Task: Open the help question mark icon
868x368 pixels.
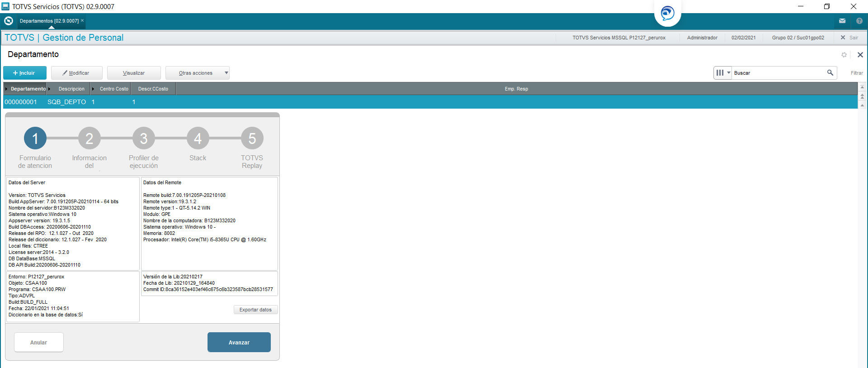Action: (x=859, y=21)
